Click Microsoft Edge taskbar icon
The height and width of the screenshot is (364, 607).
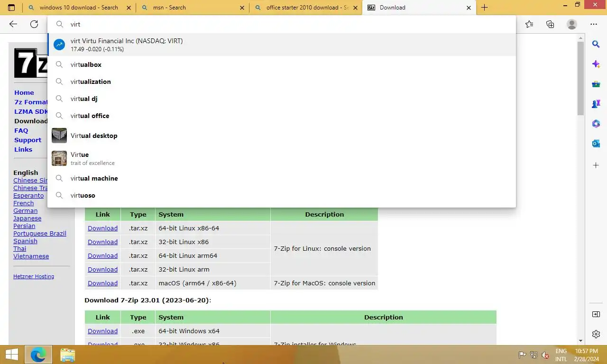[x=38, y=355]
